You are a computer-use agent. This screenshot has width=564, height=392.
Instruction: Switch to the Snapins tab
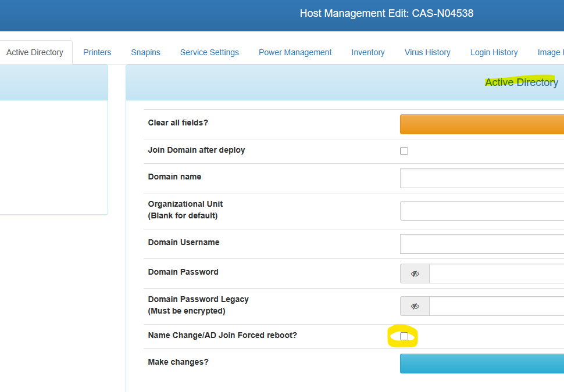(x=146, y=52)
